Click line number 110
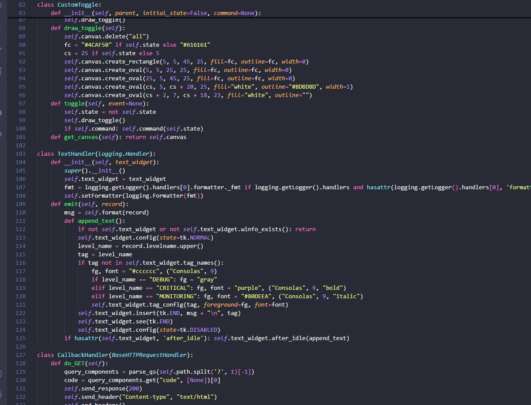Screen dimensions: 531x405 (21, 213)
